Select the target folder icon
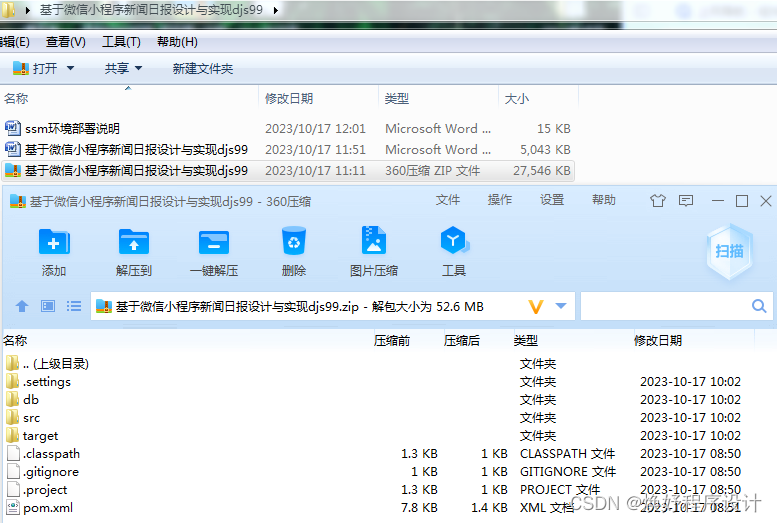 pos(13,435)
